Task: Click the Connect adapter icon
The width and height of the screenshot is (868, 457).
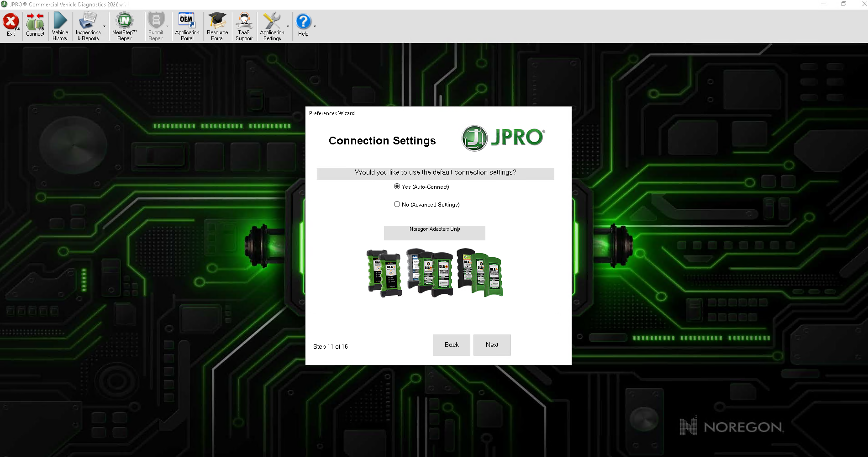Action: (35, 26)
